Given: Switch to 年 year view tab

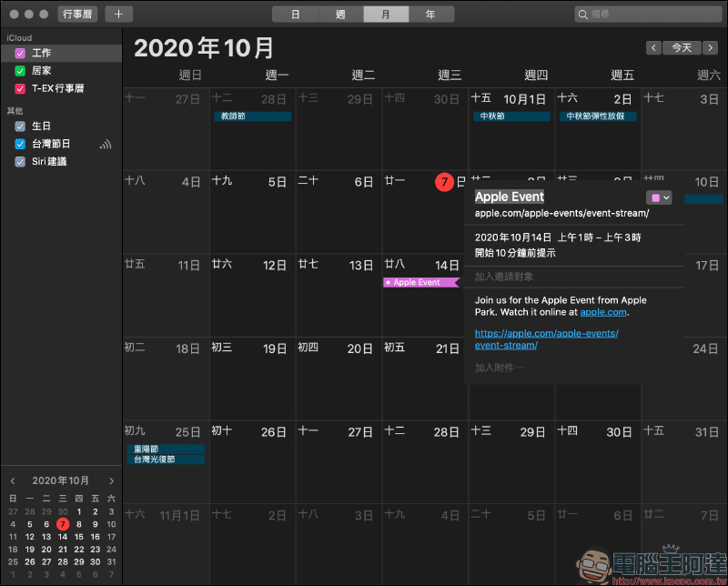Looking at the screenshot, I should click(x=430, y=15).
